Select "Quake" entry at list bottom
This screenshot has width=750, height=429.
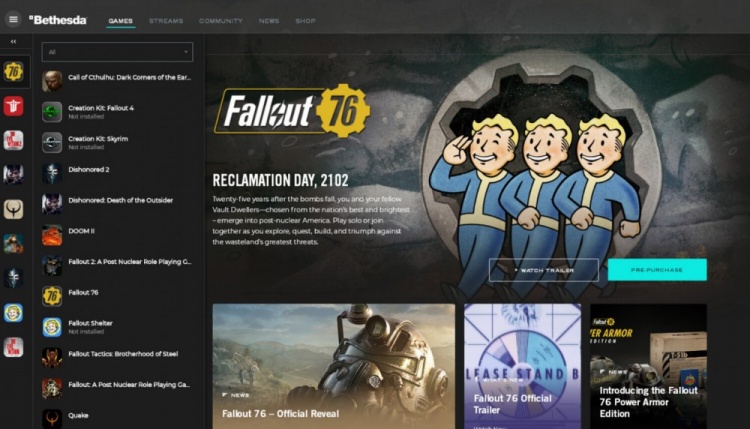click(x=117, y=418)
